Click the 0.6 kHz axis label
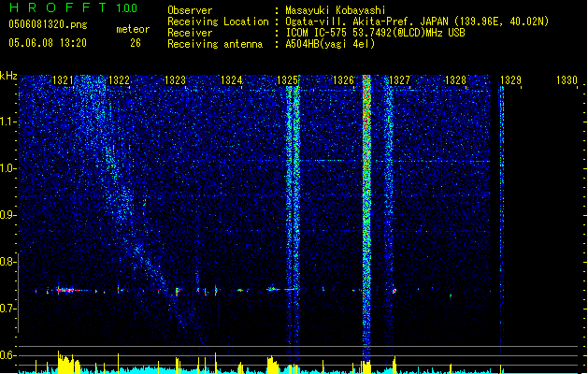 [x=7, y=355]
